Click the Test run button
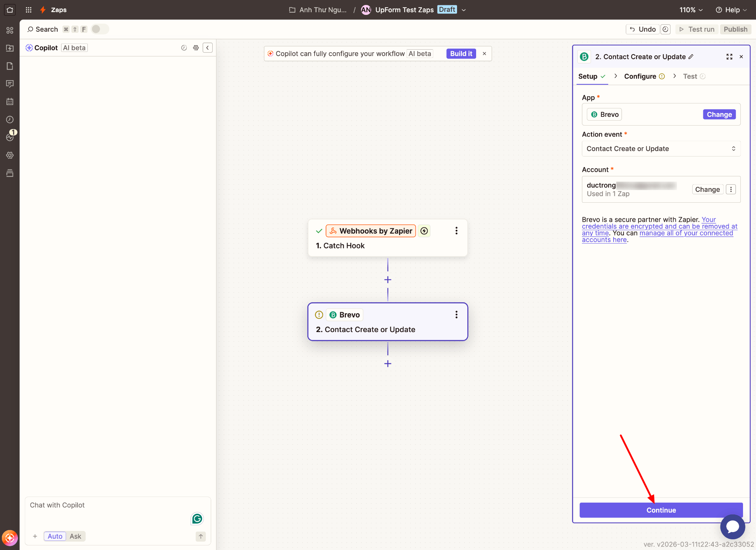Image resolution: width=756 pixels, height=550 pixels. coord(697,29)
